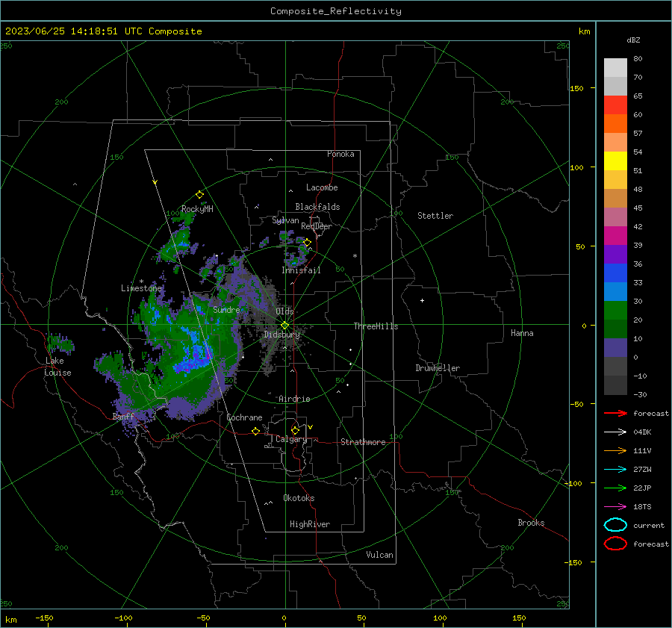Click the white 04DK arrow icon
This screenshot has width=672, height=628.
615,432
